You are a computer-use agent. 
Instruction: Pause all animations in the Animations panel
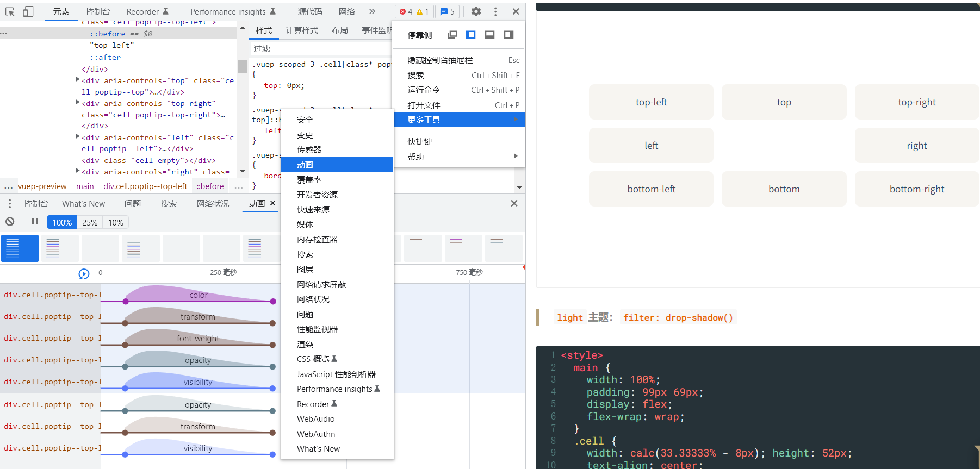click(35, 222)
